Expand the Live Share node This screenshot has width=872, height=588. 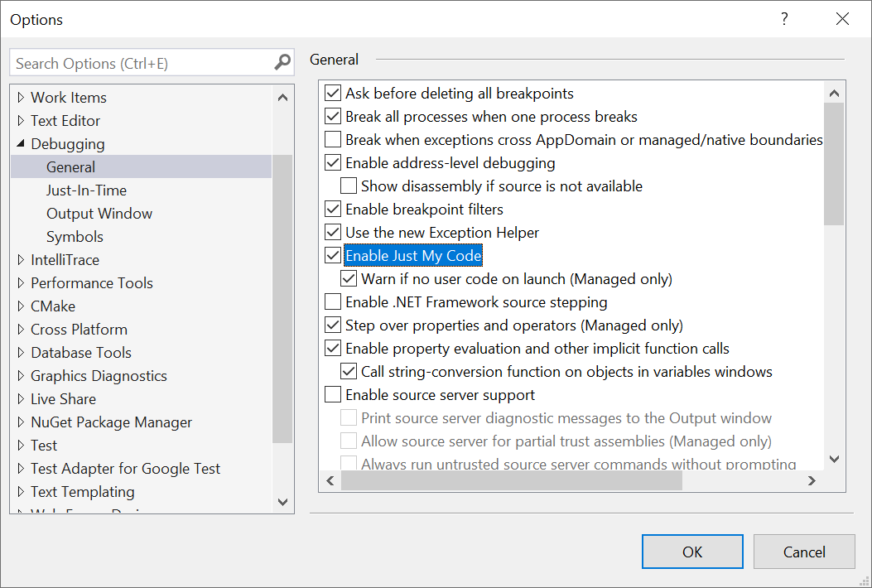coord(22,399)
